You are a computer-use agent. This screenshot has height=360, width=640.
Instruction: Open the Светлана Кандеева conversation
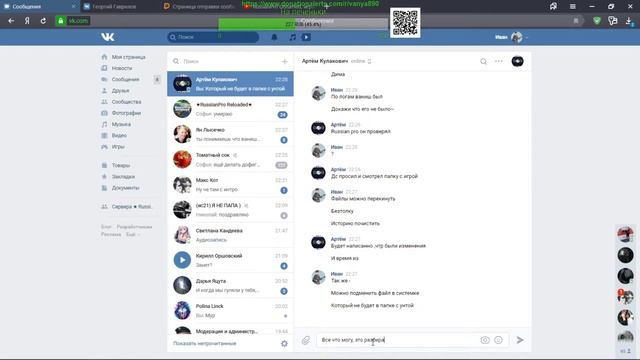[x=230, y=235]
